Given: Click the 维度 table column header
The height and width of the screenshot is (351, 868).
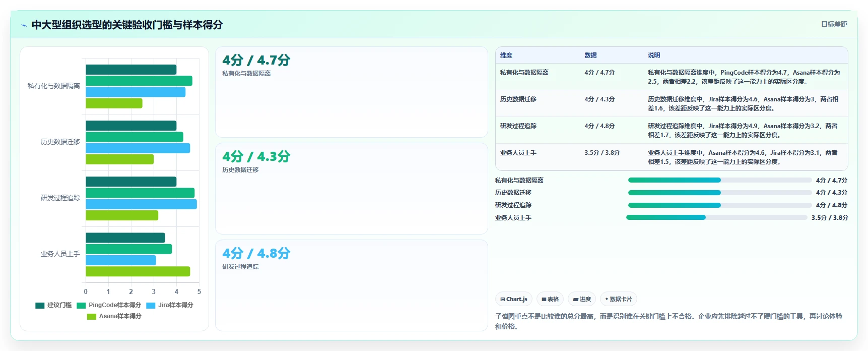Looking at the screenshot, I should pos(506,55).
